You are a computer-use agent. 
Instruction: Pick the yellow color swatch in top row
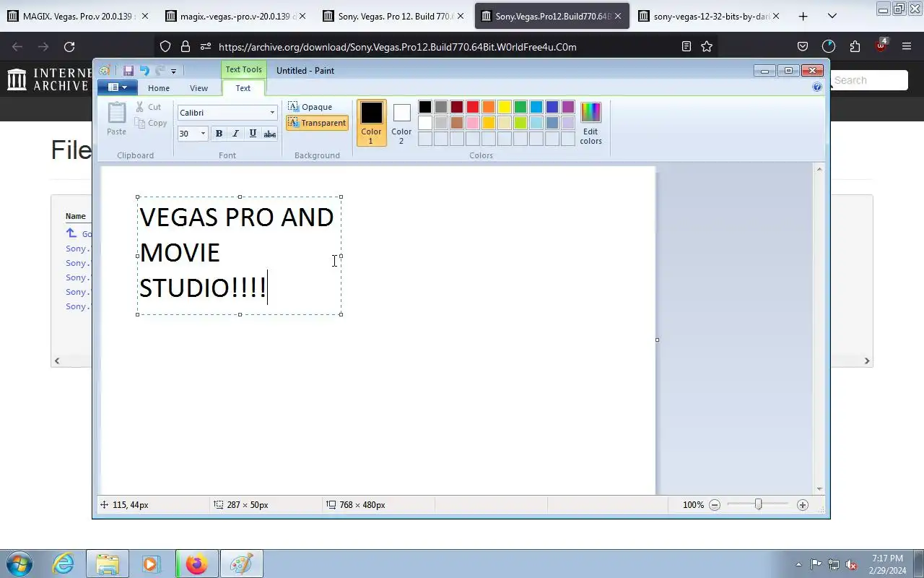click(x=505, y=107)
